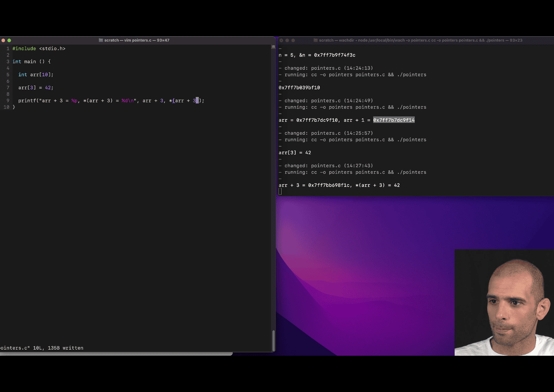Click the empty cursor prompt in the wachdir terminal

(x=280, y=191)
